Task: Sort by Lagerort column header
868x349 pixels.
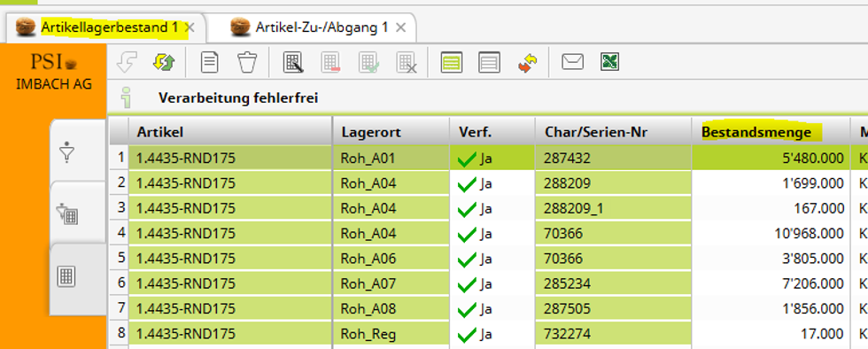Action: 371,132
